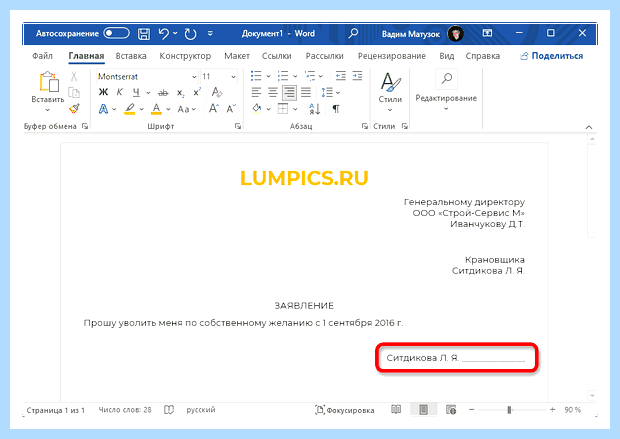This screenshot has height=439, width=620.
Task: Apply the yellow text highlight color
Action: click(130, 109)
